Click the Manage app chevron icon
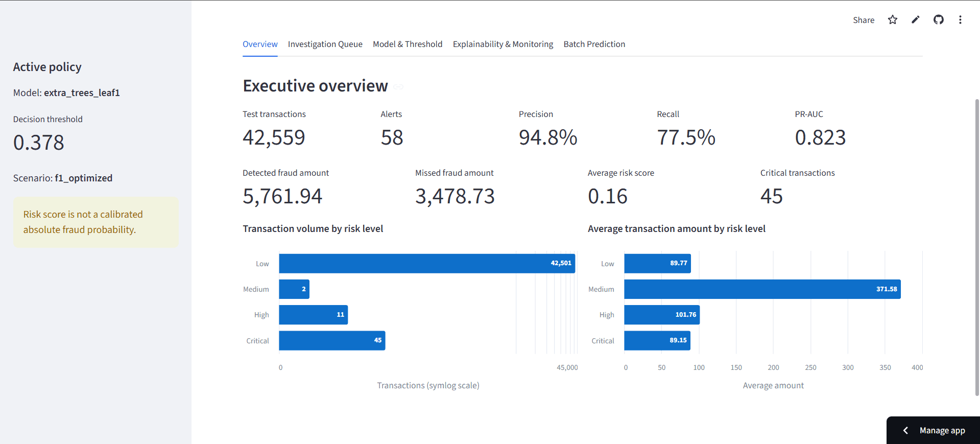This screenshot has height=444, width=980. click(x=905, y=430)
